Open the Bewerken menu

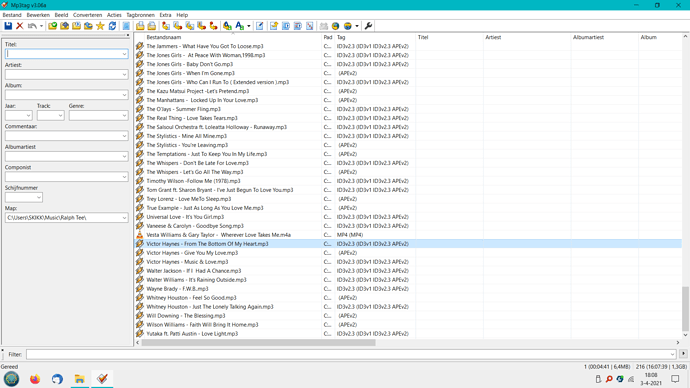coord(38,15)
